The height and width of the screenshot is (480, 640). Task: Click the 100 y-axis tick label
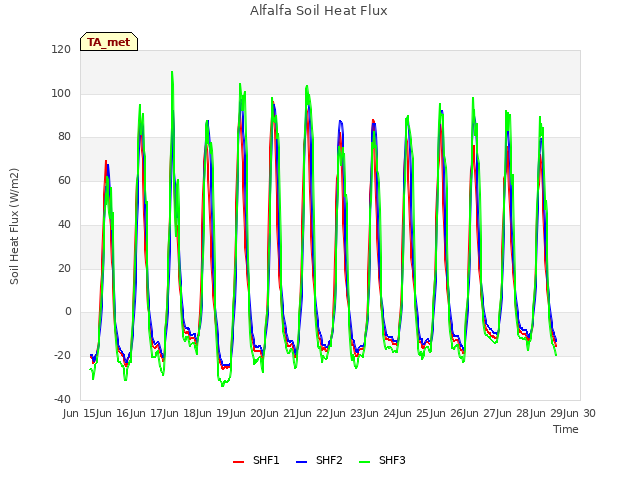pos(61,93)
